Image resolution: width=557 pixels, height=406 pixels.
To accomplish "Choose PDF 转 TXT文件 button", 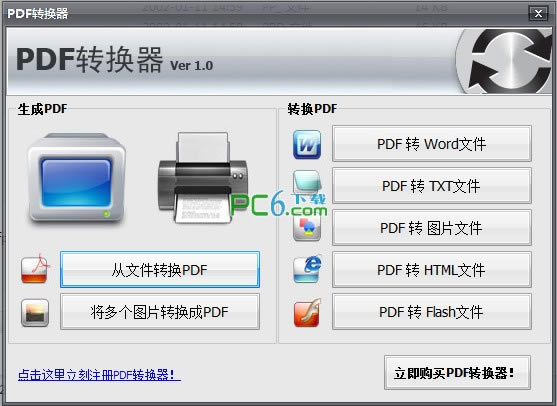I will tap(432, 185).
